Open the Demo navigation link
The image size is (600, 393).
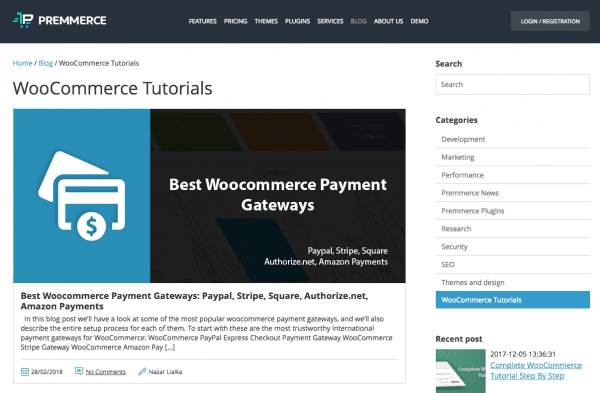(419, 21)
